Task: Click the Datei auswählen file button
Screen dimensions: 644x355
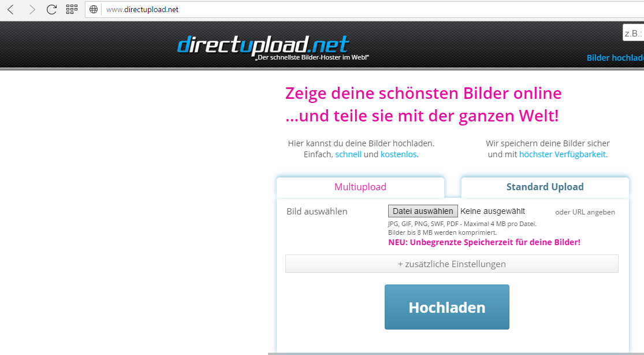Action: pos(423,211)
